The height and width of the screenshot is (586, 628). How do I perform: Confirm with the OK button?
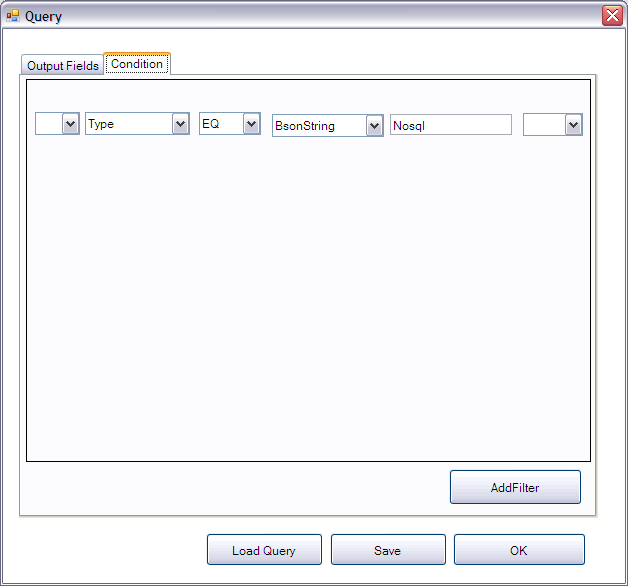[x=519, y=550]
